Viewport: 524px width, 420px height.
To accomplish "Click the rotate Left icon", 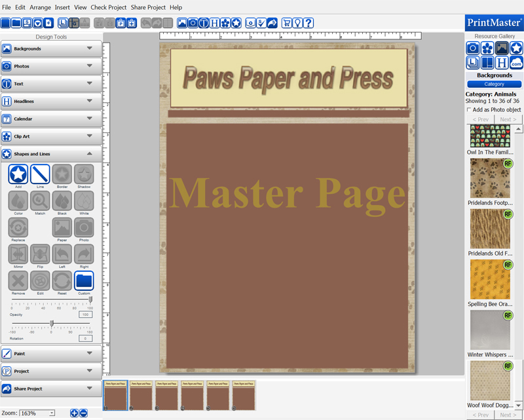I will point(62,254).
